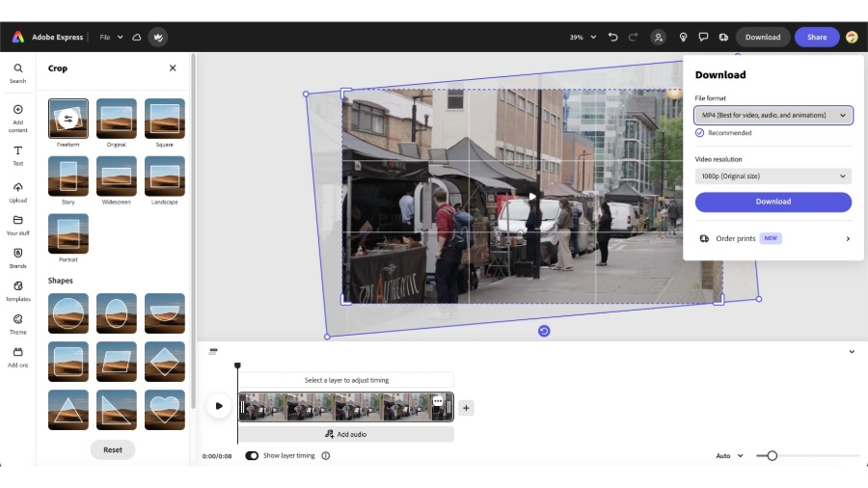Click the timeline playhead marker
868x488 pixels.
[x=237, y=366]
